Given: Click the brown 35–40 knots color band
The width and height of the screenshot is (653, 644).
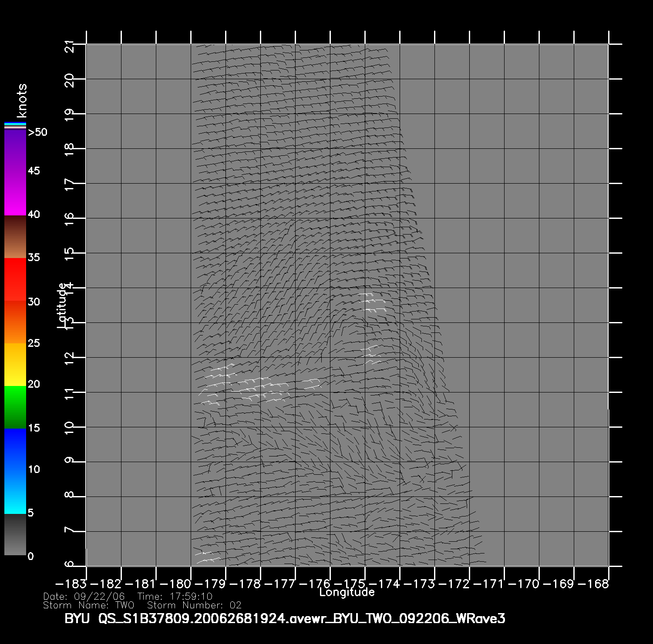Looking at the screenshot, I should (x=15, y=237).
